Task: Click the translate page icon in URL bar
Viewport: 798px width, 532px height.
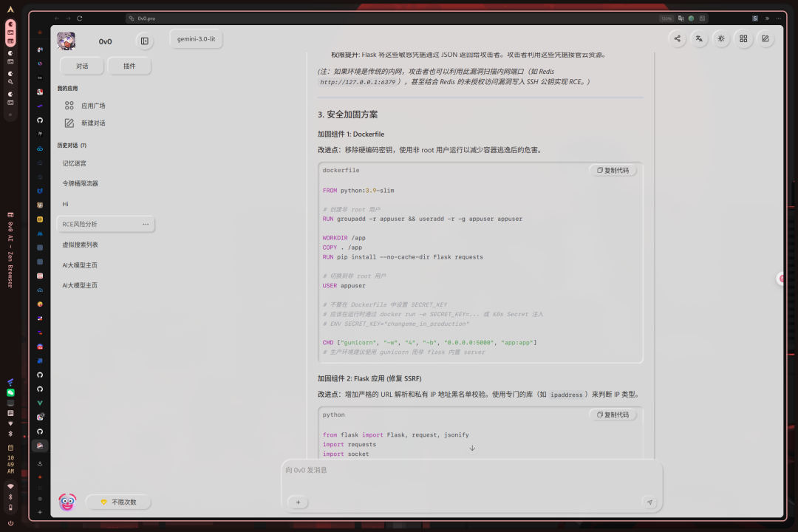Action: pyautogui.click(x=681, y=18)
